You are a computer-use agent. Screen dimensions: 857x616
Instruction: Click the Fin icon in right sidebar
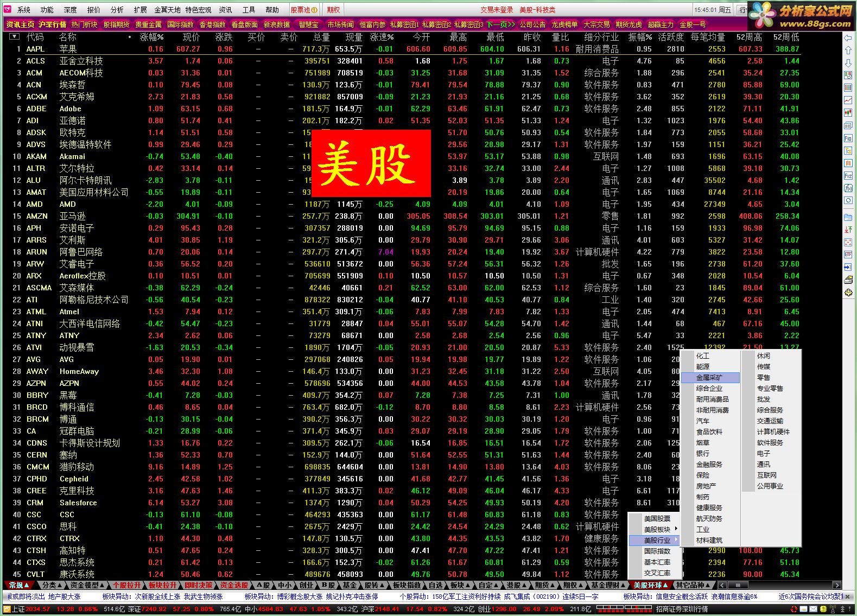pyautogui.click(x=848, y=138)
